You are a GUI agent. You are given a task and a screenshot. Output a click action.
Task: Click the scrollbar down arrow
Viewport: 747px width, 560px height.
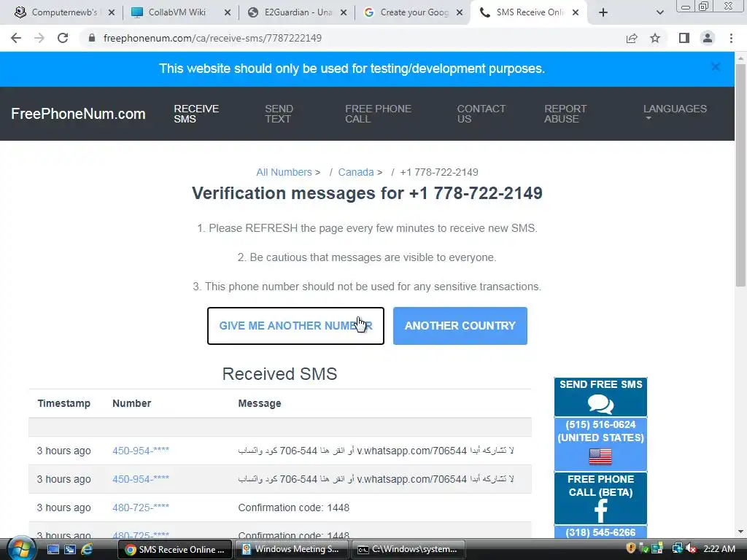click(x=740, y=532)
